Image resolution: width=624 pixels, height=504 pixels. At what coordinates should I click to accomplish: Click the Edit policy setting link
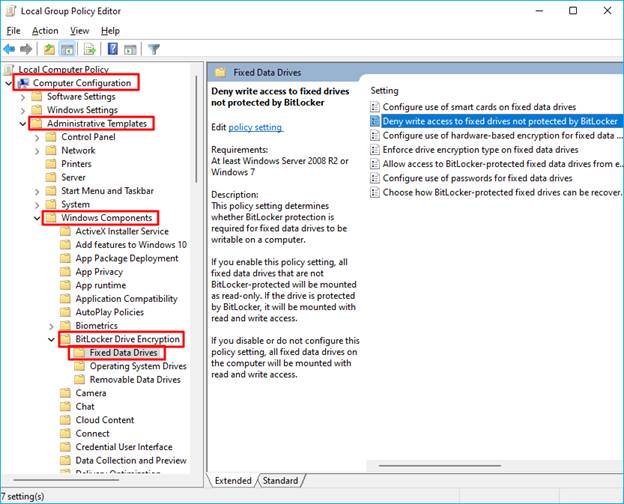255,127
